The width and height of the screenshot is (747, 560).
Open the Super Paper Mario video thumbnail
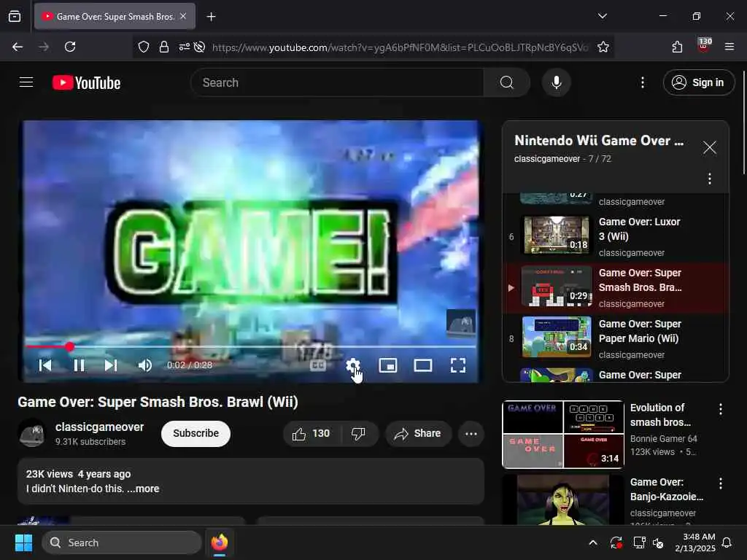557,337
